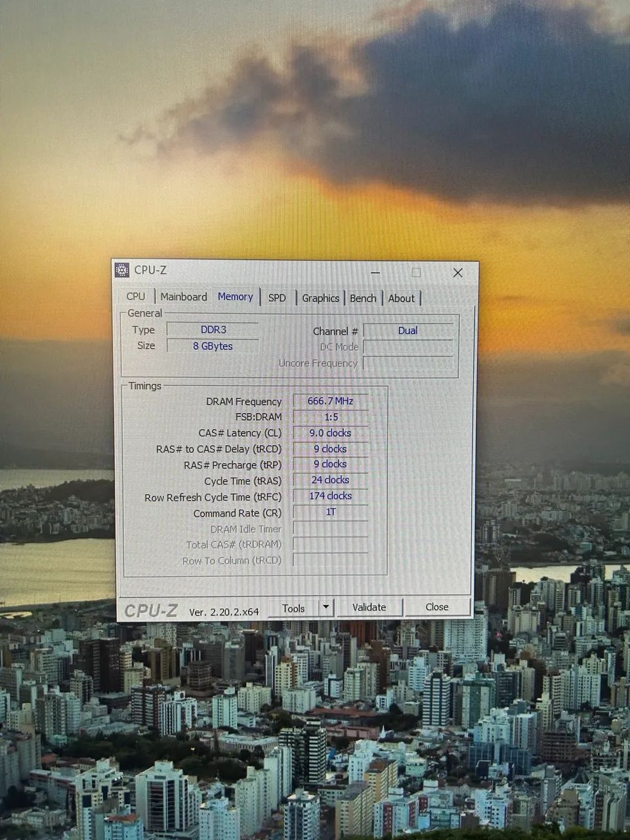Click the empty Total CAS# (tRDRAM) field
The image size is (630, 840).
pyautogui.click(x=331, y=544)
